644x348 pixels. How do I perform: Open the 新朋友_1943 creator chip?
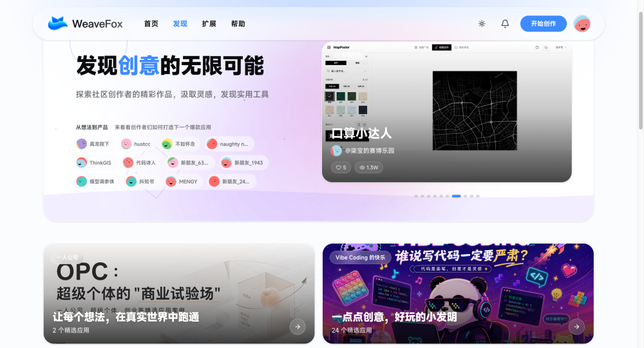click(243, 162)
